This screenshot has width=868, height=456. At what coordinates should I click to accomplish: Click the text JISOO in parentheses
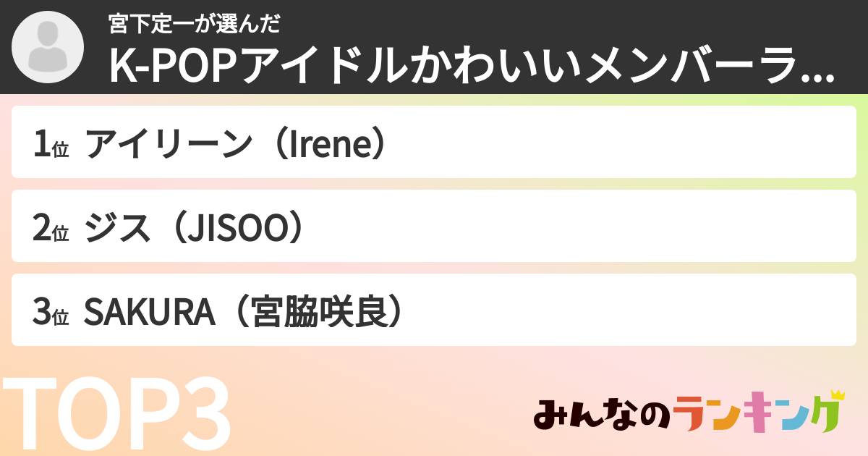(235, 227)
